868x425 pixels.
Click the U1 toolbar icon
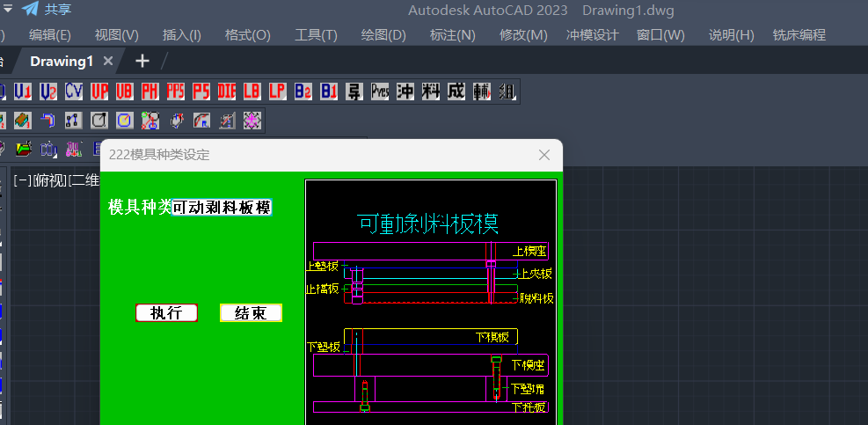tap(23, 91)
